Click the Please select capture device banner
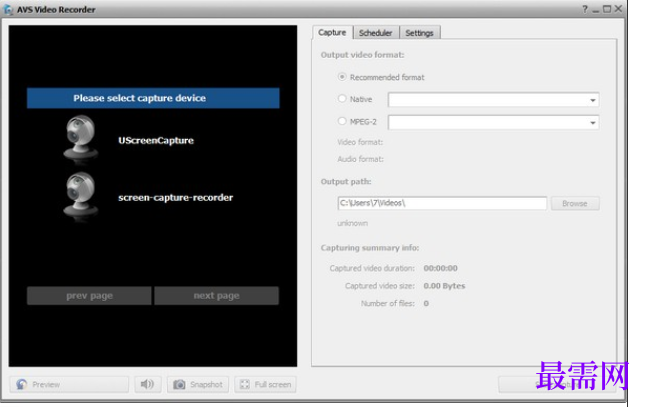The height and width of the screenshot is (407, 648). [153, 98]
